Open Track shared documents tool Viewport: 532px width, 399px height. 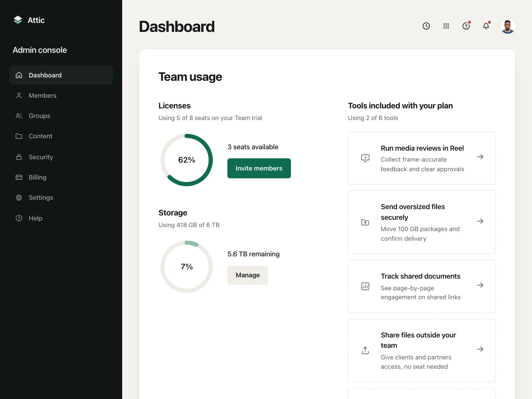(422, 286)
